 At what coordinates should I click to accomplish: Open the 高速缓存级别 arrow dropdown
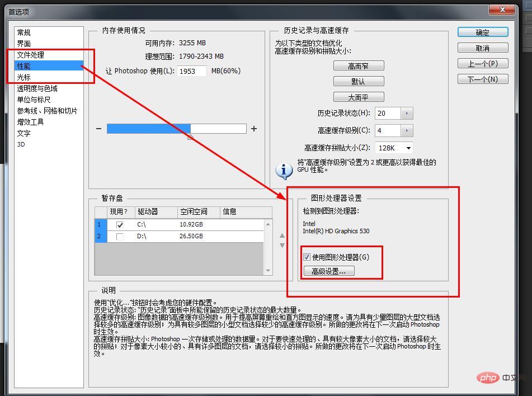point(407,131)
